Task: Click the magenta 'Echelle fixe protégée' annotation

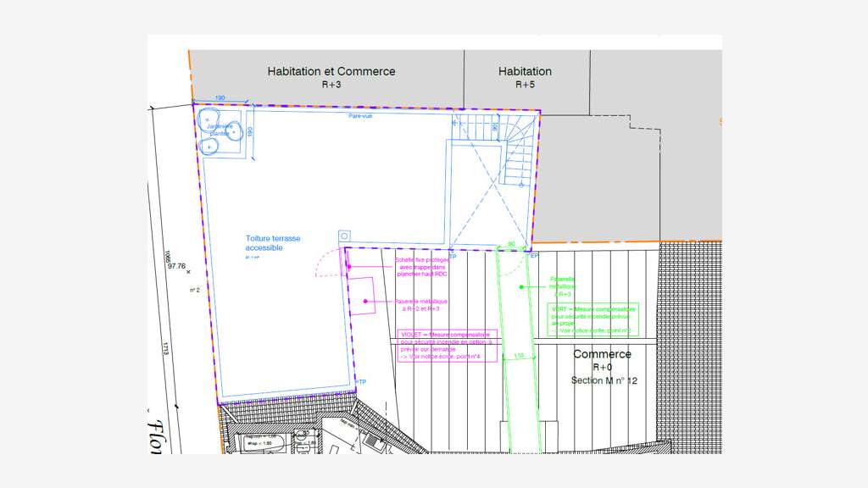Action: pyautogui.click(x=422, y=267)
